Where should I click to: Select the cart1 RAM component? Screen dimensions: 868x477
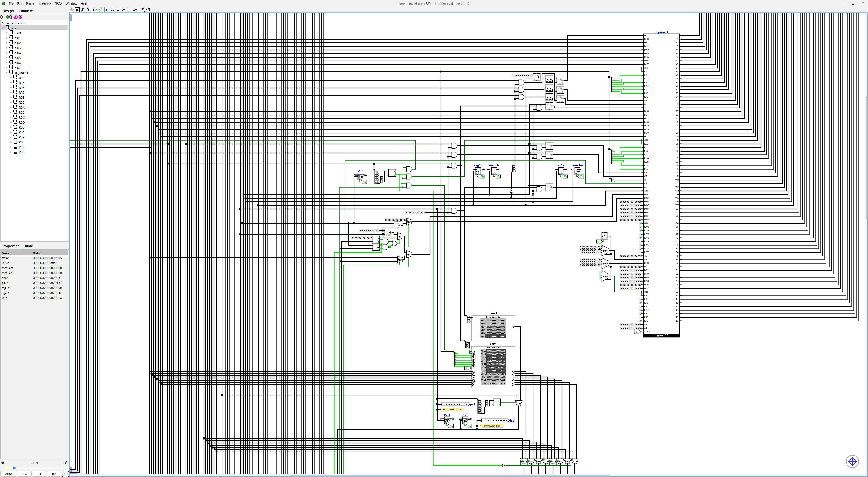click(x=493, y=367)
